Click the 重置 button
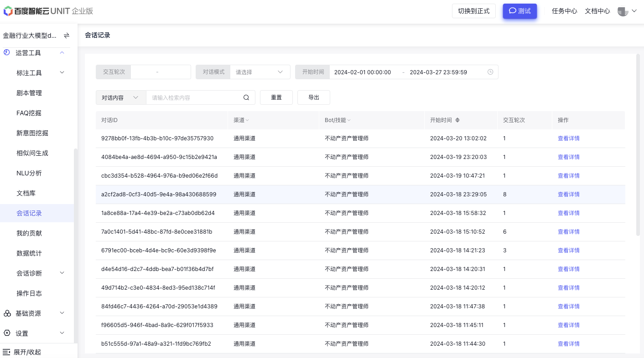This screenshot has height=358, width=644. 276,97
